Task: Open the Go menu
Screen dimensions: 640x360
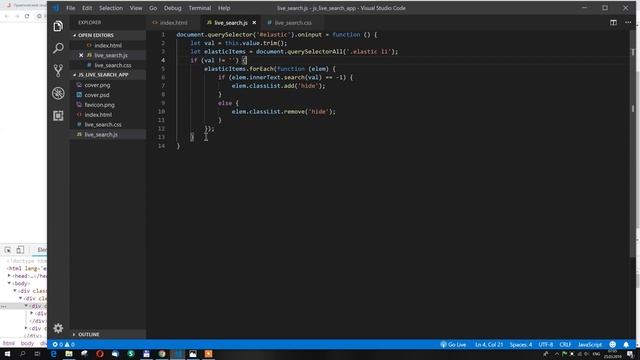Action: [153, 8]
